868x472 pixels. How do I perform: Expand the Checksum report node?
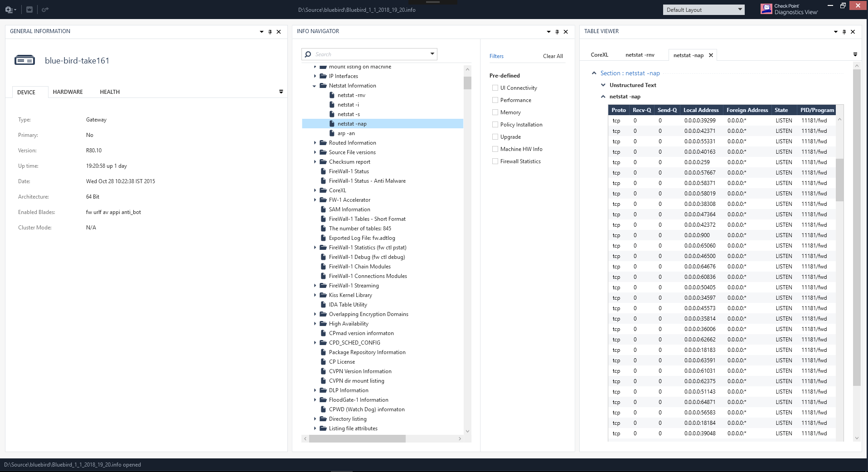pyautogui.click(x=315, y=162)
